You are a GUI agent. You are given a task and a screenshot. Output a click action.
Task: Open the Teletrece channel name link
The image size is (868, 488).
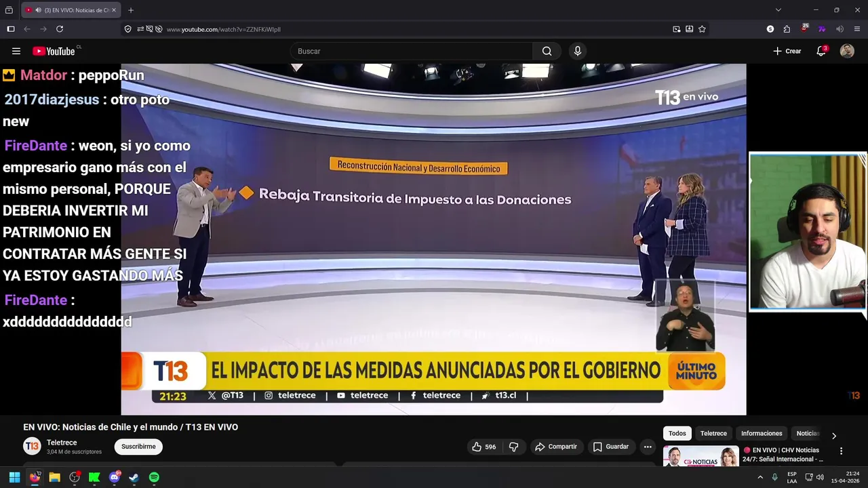62,443
